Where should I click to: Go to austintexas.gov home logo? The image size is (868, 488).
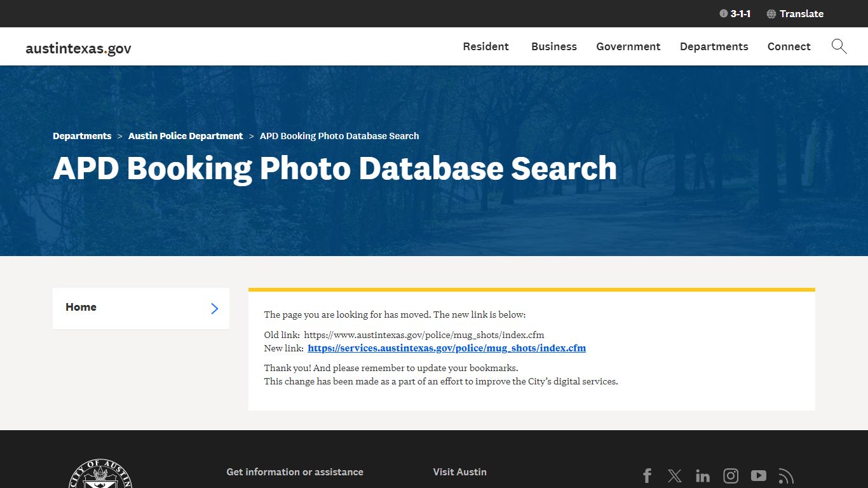click(x=78, y=48)
